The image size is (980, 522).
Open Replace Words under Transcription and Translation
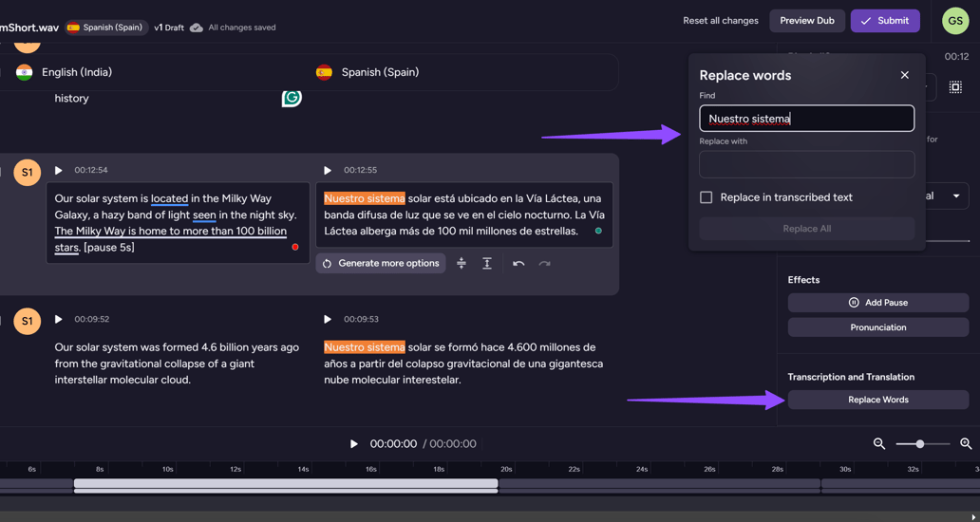[877, 400]
